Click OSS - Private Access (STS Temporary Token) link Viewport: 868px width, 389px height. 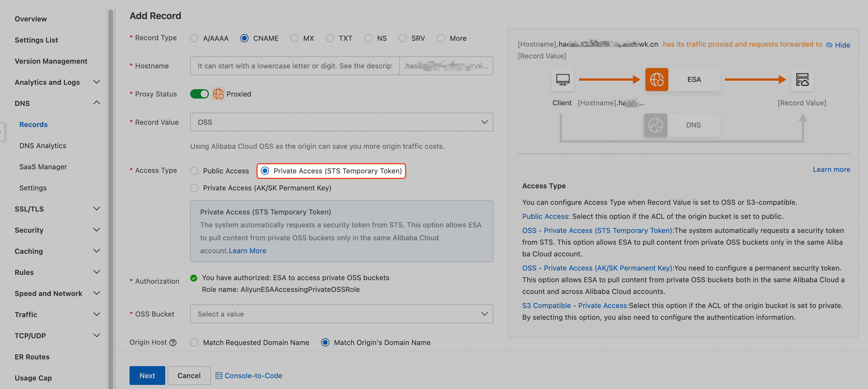598,230
